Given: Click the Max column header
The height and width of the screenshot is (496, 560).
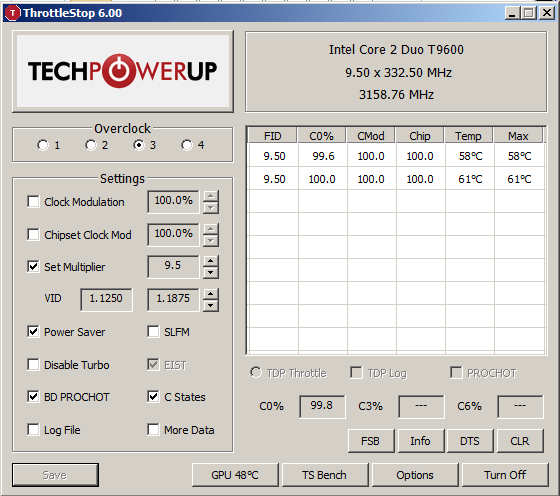Looking at the screenshot, I should pos(518,136).
